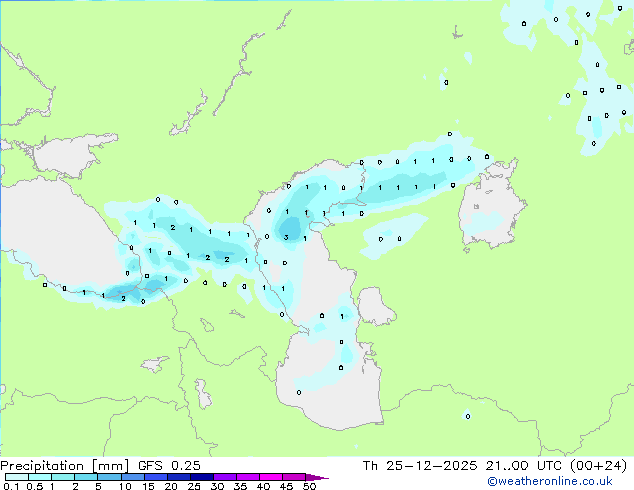Screen dimensions: 634x490
Task: Click the 0.1–0.5 mm legend color swatch
Action: (x=17, y=477)
